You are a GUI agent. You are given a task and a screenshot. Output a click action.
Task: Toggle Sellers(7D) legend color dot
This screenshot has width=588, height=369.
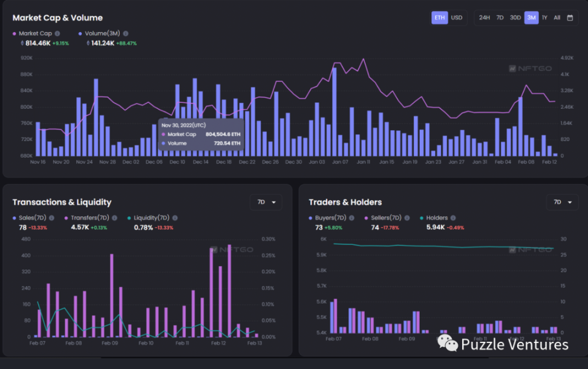pos(367,218)
